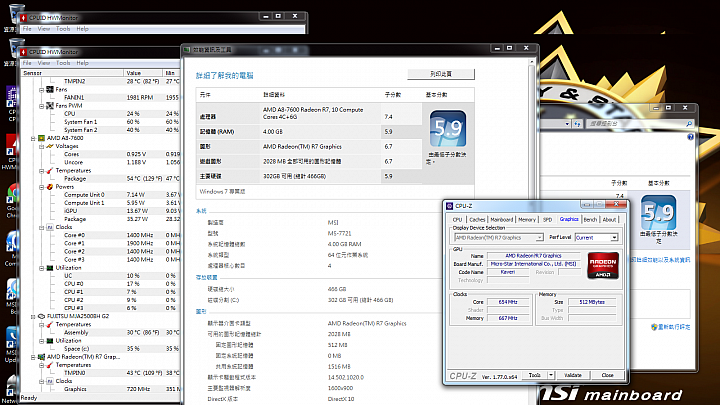Select the iGPU power row showing 13.67 W

click(101, 211)
